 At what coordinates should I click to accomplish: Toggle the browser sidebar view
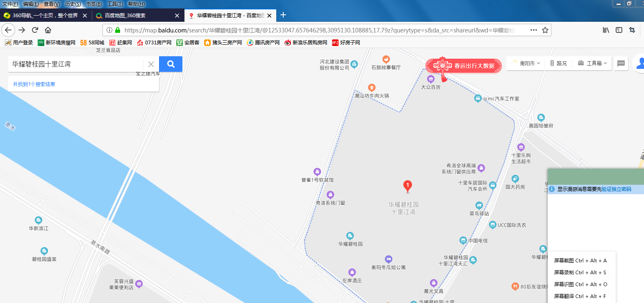pyautogui.click(x=619, y=30)
